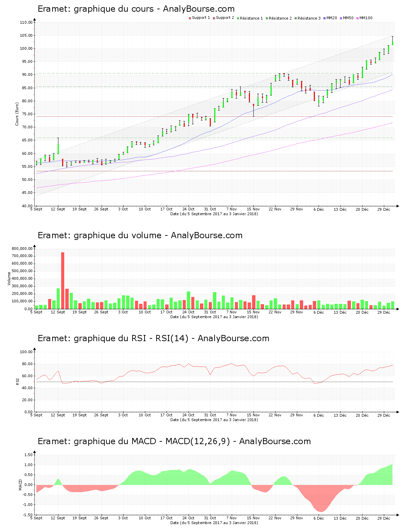Click the 1.50 tick on the MACD axis
This screenshot has height=532, width=412.
29,455
